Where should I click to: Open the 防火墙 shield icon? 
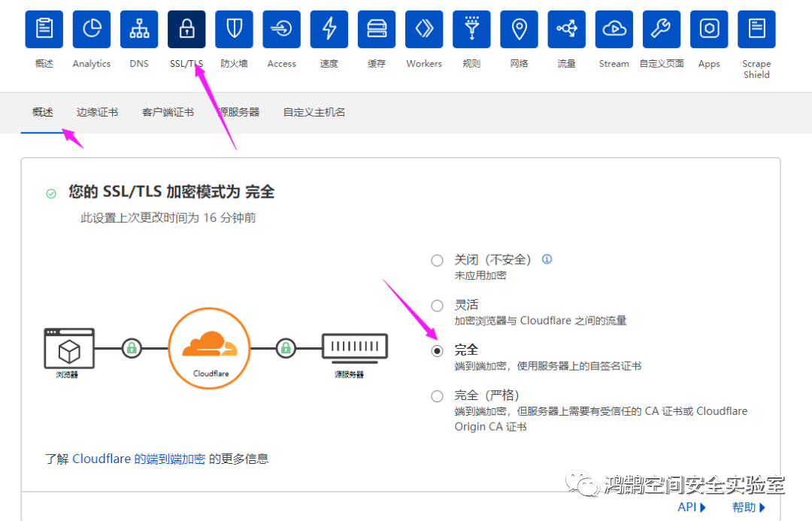[234, 29]
